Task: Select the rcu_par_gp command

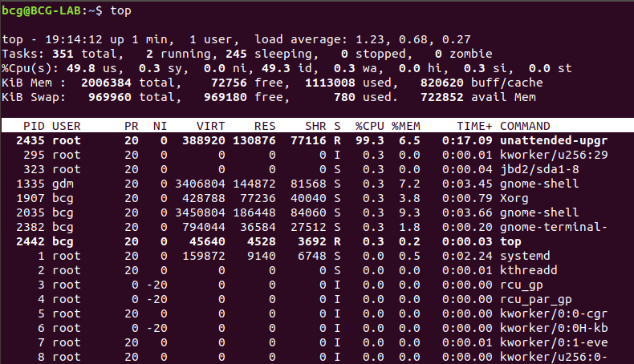Action: 536,300
